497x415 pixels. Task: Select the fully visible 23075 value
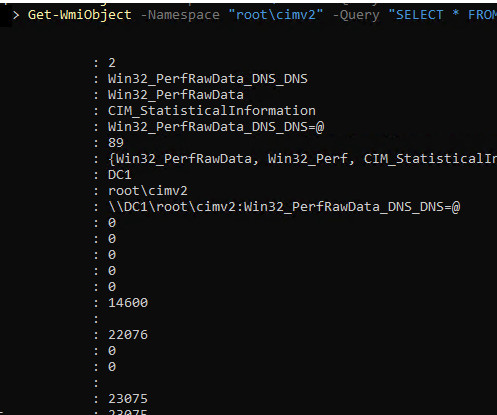(128, 399)
